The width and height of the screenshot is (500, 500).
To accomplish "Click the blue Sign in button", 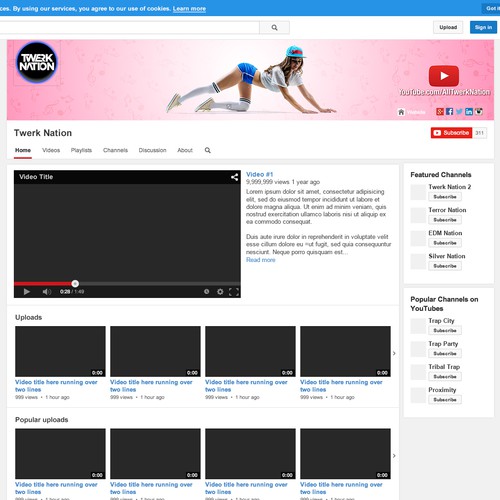I will 483,27.
